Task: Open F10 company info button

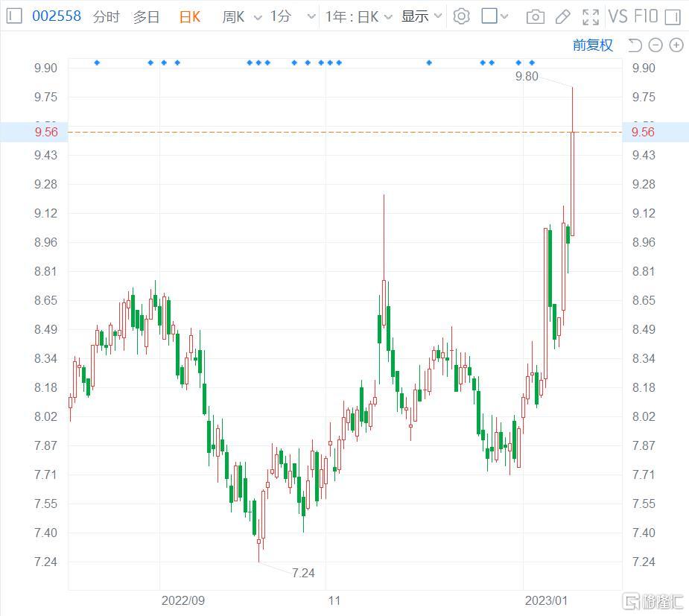Action: pyautogui.click(x=646, y=16)
